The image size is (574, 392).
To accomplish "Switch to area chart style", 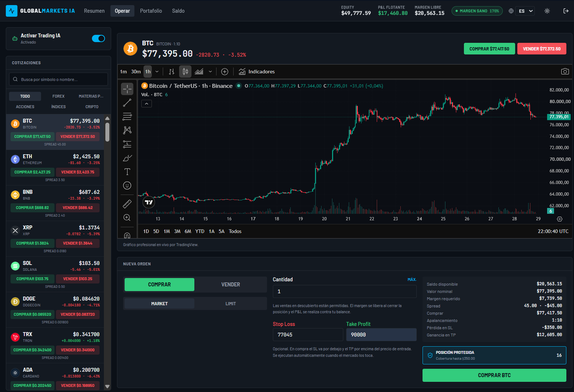I will tap(199, 72).
